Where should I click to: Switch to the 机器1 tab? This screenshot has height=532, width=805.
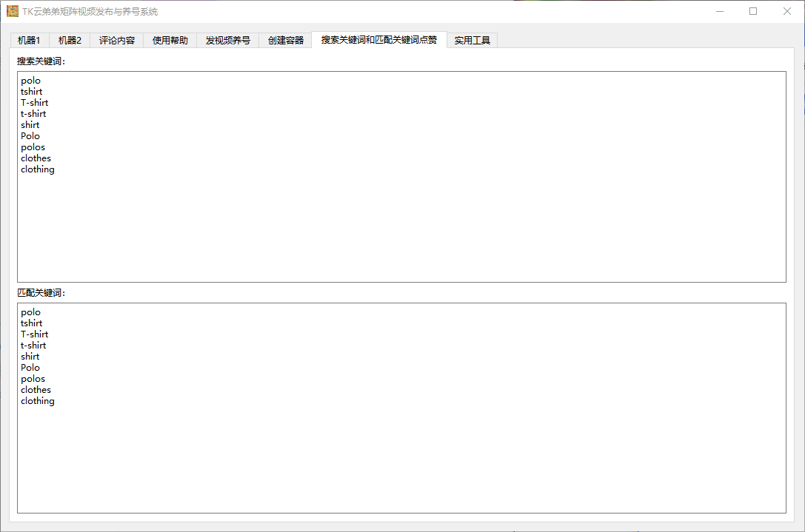click(x=29, y=40)
